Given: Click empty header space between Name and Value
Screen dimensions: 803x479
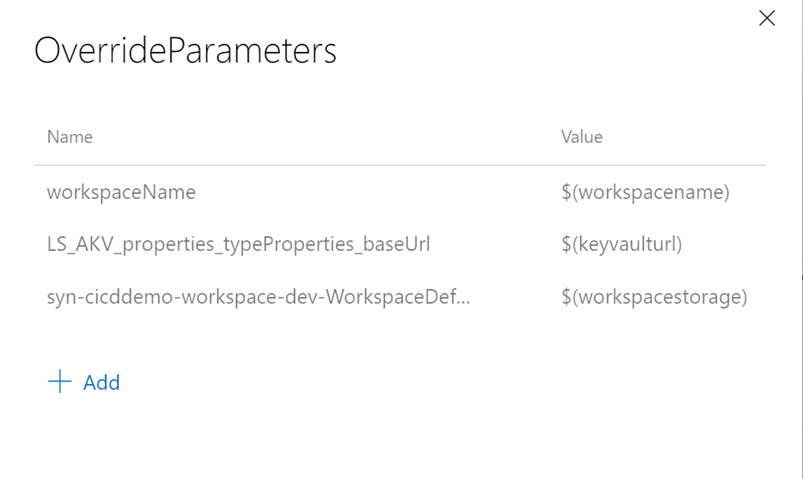Looking at the screenshot, I should click(x=320, y=137).
